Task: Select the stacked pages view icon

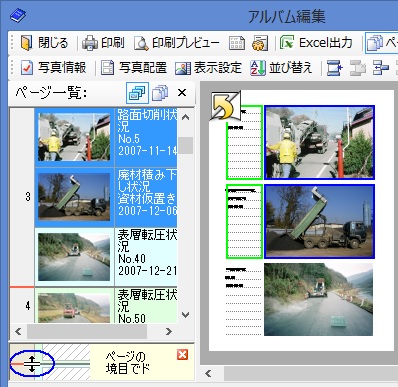Action: [x=160, y=93]
